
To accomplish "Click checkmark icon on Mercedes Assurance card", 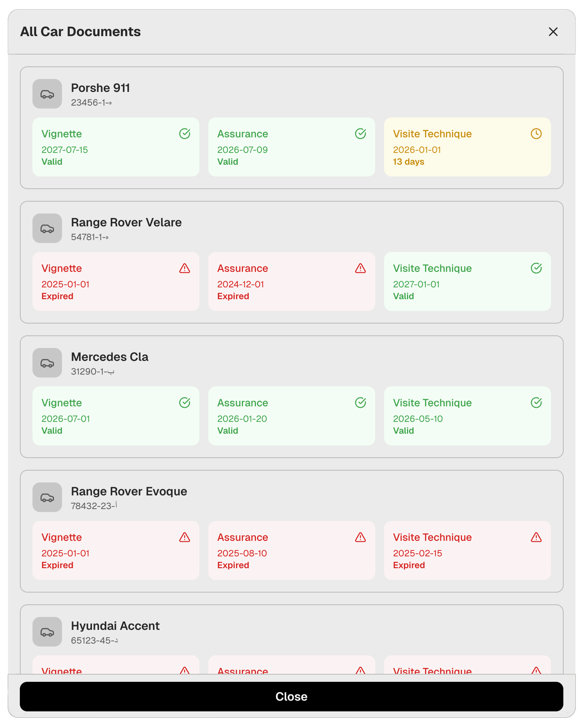I will coord(360,403).
